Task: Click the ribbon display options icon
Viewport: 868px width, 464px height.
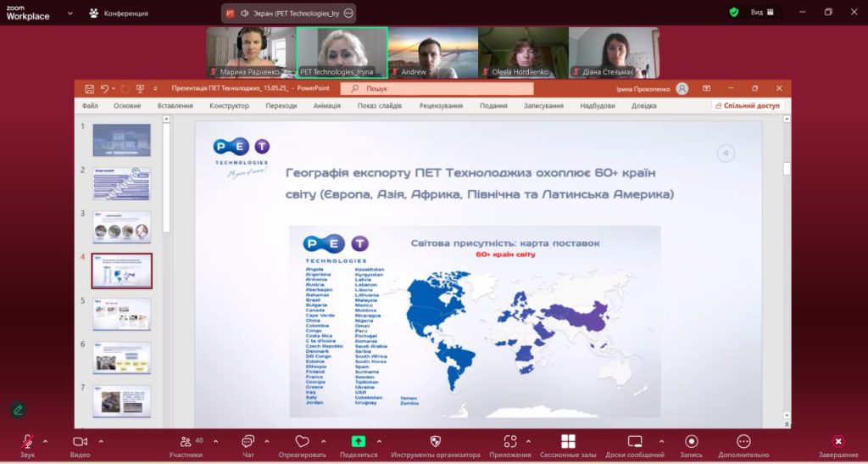Action: click(706, 88)
